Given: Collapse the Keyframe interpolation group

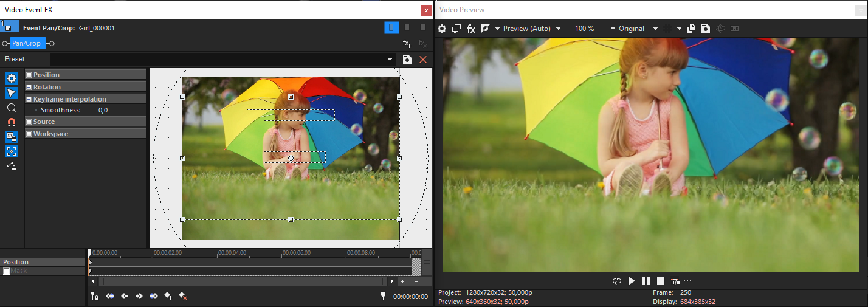Looking at the screenshot, I should coord(29,99).
